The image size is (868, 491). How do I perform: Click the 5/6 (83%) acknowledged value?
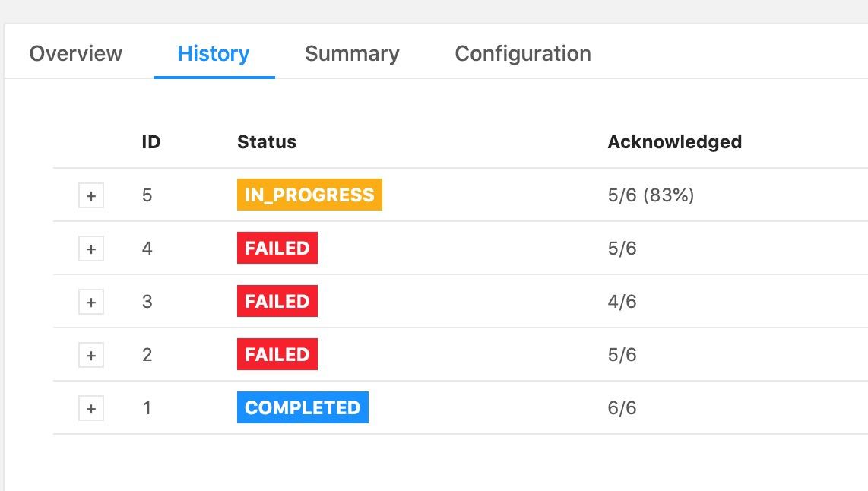(x=651, y=195)
